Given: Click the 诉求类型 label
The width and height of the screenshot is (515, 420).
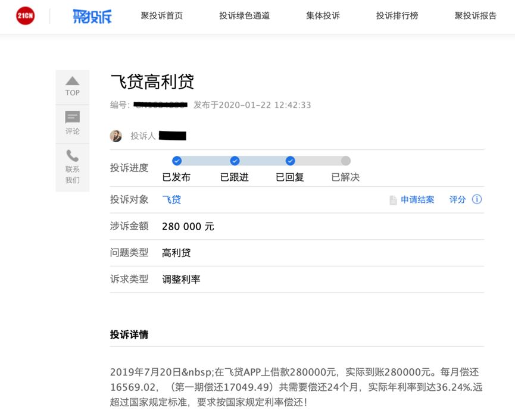Looking at the screenshot, I should pos(129,279).
